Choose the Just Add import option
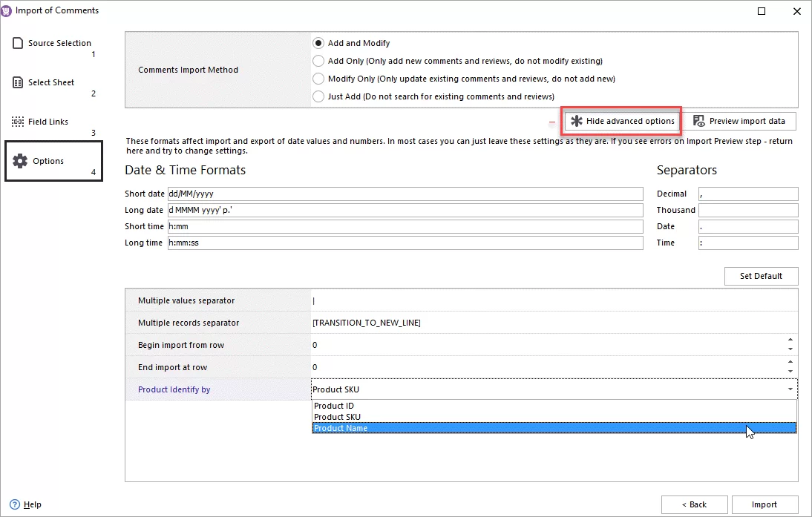 tap(318, 96)
